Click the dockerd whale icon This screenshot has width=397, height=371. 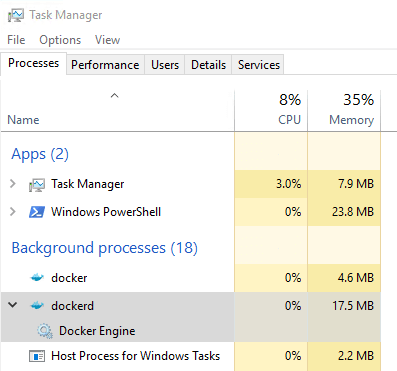(x=37, y=305)
